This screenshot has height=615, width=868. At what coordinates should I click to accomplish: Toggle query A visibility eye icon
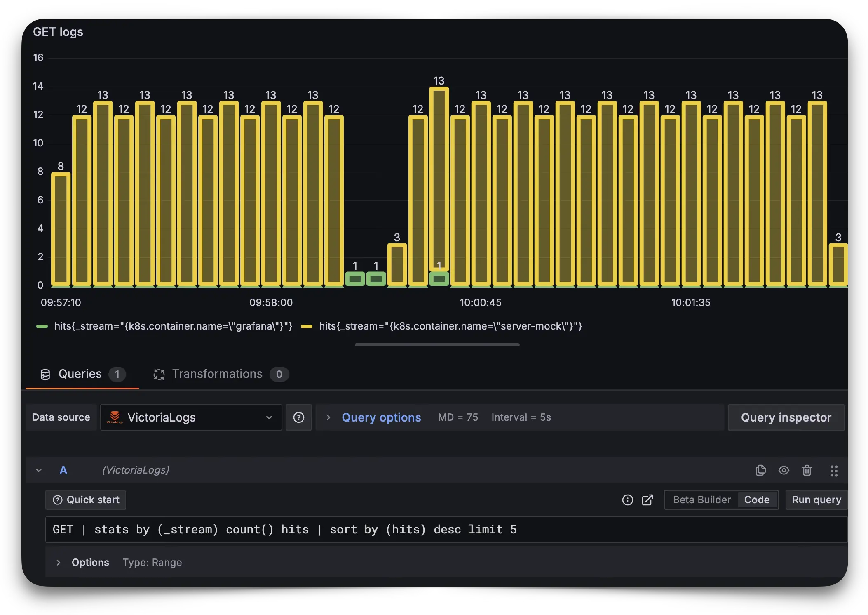784,470
